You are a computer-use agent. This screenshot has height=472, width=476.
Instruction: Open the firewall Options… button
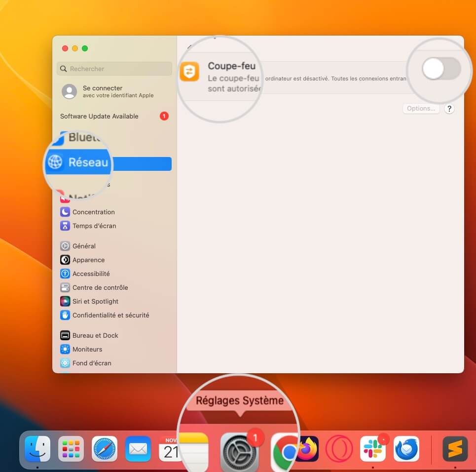click(x=421, y=109)
